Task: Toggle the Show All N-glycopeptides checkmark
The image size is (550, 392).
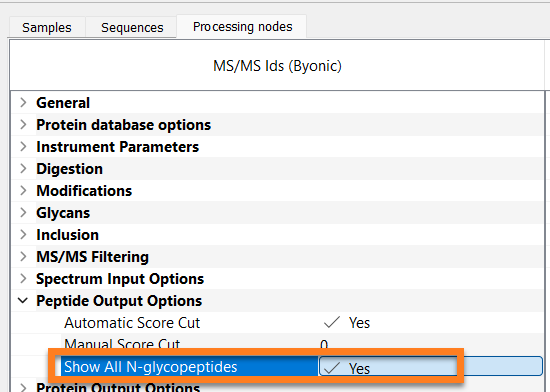Action: coord(331,367)
